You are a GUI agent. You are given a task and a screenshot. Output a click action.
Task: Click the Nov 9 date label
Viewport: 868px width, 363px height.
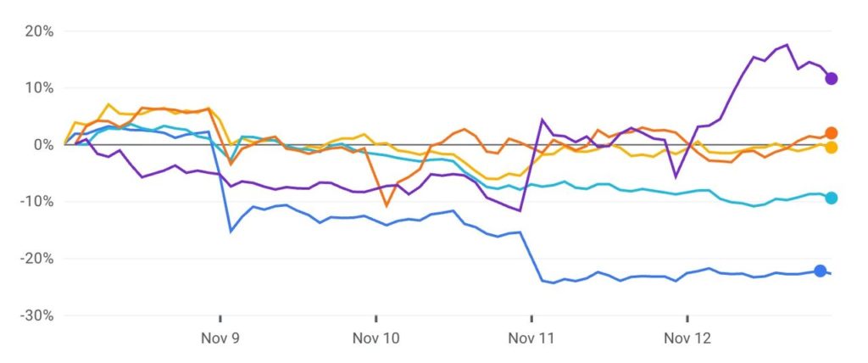click(220, 338)
